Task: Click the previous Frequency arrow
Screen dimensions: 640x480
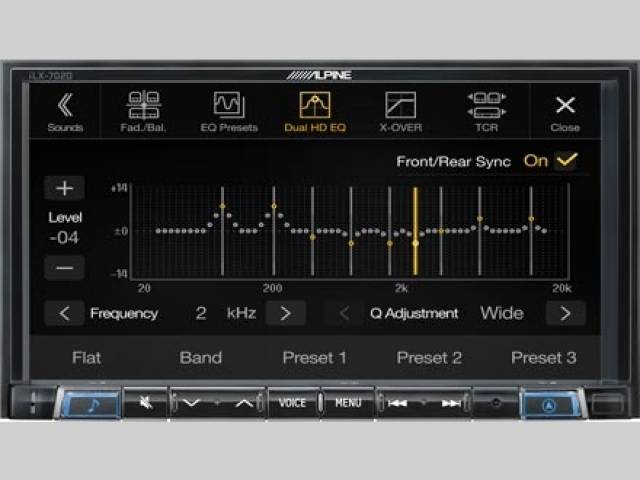Action: [64, 313]
